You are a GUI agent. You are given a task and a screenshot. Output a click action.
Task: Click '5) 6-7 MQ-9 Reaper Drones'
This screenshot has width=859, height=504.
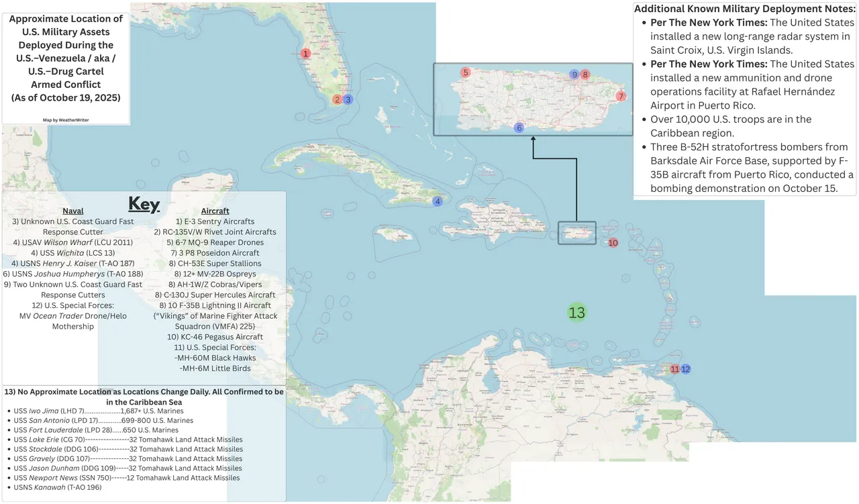point(215,242)
